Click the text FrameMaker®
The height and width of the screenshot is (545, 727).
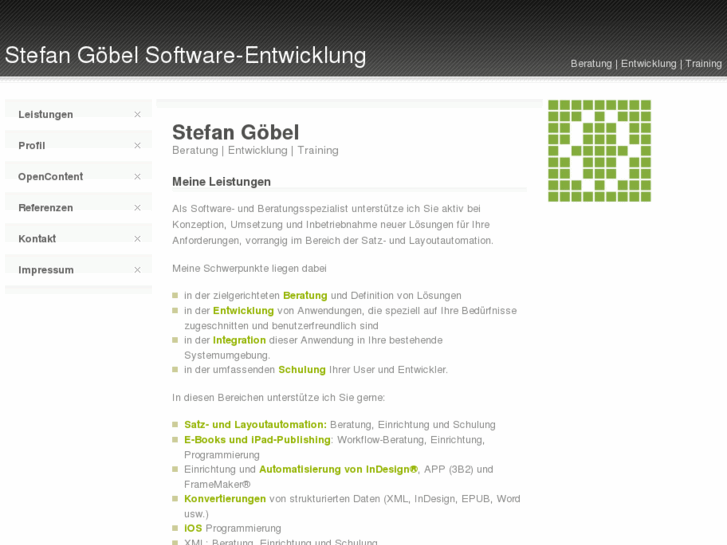pyautogui.click(x=217, y=484)
